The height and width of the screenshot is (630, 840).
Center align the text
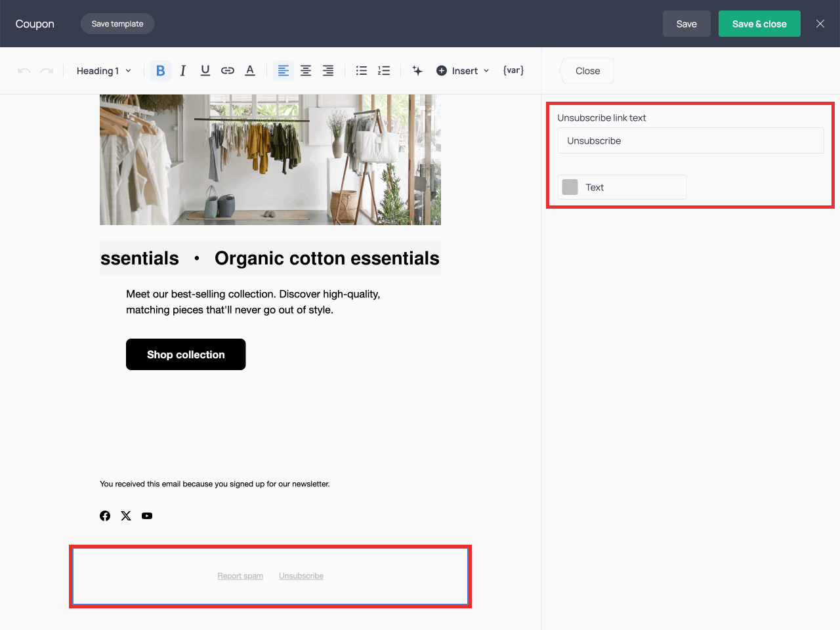pos(306,71)
